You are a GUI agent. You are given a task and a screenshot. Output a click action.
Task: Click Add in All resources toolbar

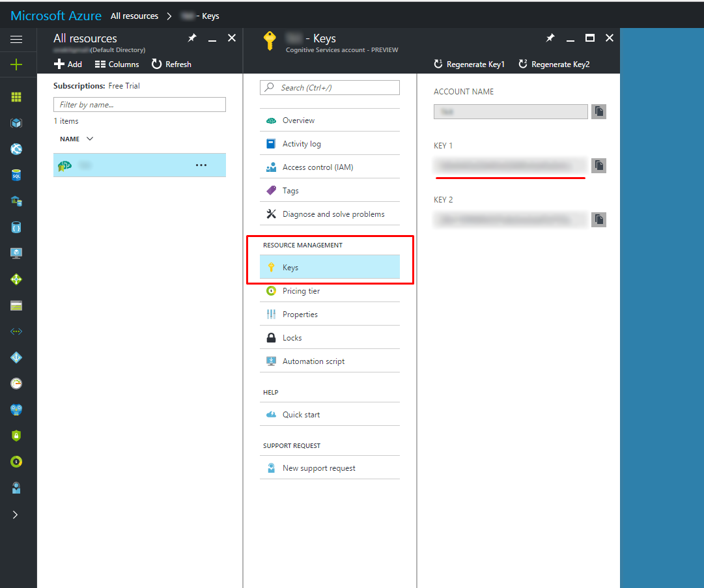tap(68, 64)
